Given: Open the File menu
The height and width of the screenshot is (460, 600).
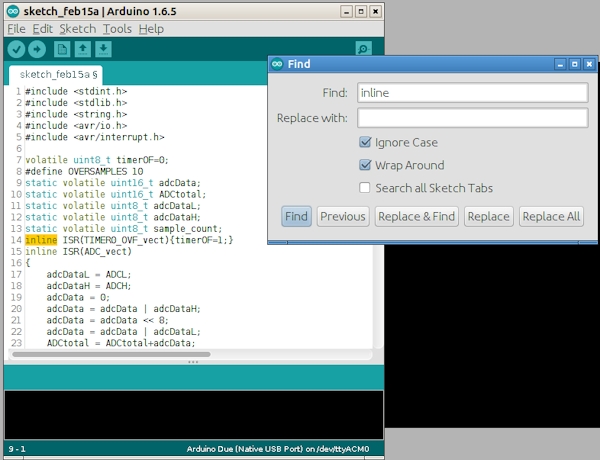Looking at the screenshot, I should click(x=16, y=29).
